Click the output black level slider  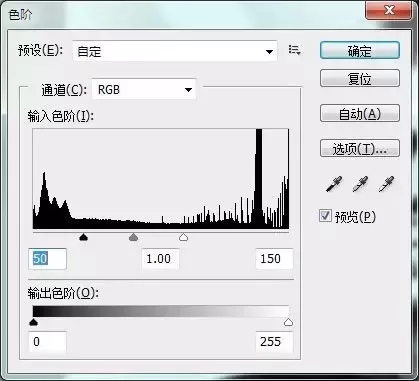pyautogui.click(x=33, y=322)
